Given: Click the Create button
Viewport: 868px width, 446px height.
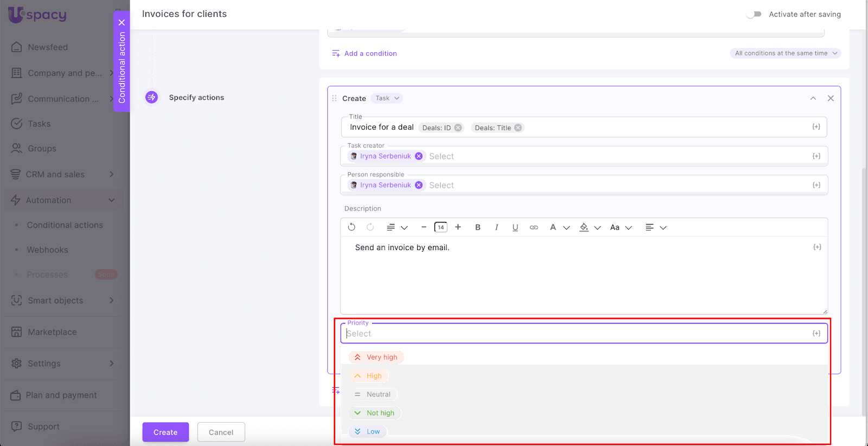Looking at the screenshot, I should point(165,432).
